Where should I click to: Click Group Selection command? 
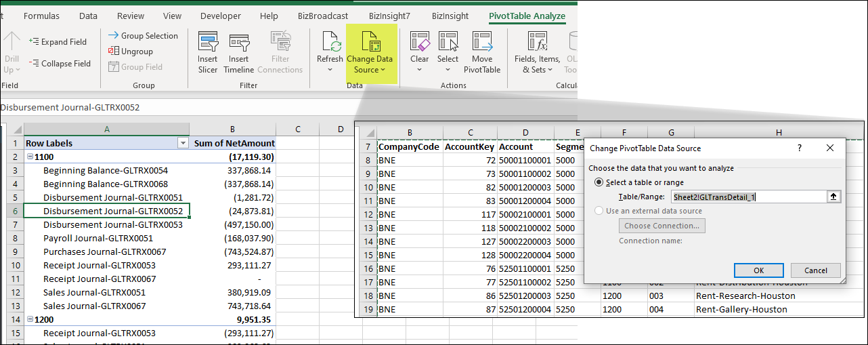click(143, 36)
